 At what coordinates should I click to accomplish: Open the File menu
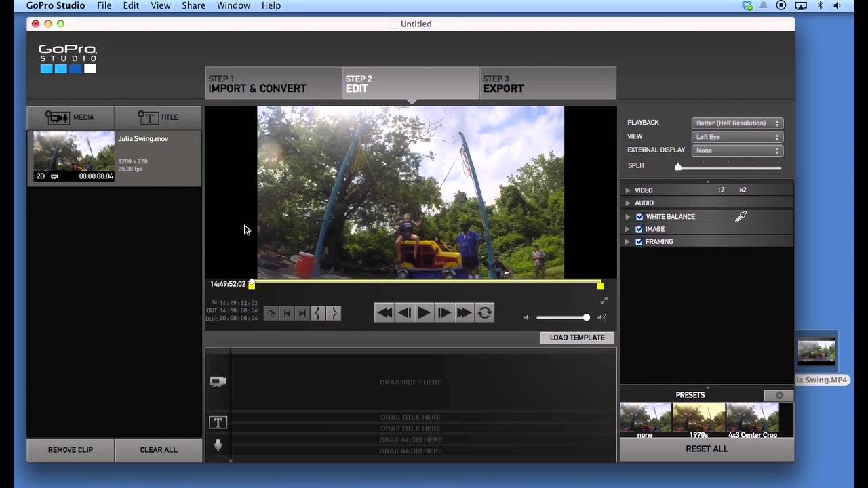click(x=104, y=5)
